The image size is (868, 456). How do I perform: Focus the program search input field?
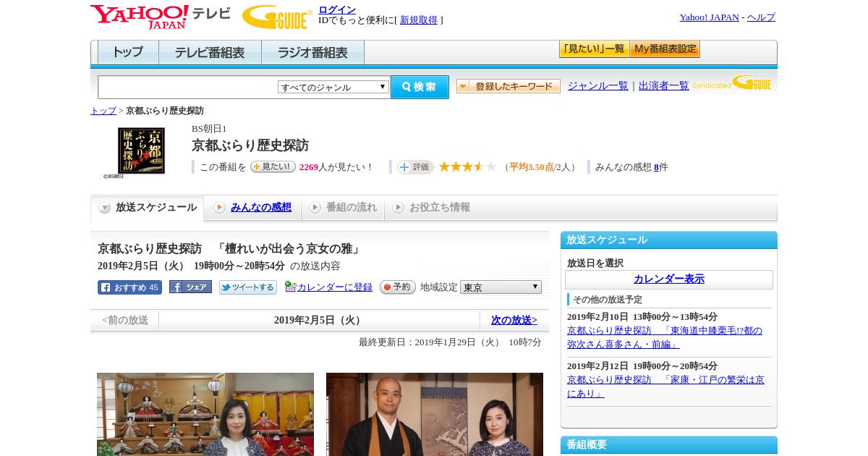[x=187, y=87]
